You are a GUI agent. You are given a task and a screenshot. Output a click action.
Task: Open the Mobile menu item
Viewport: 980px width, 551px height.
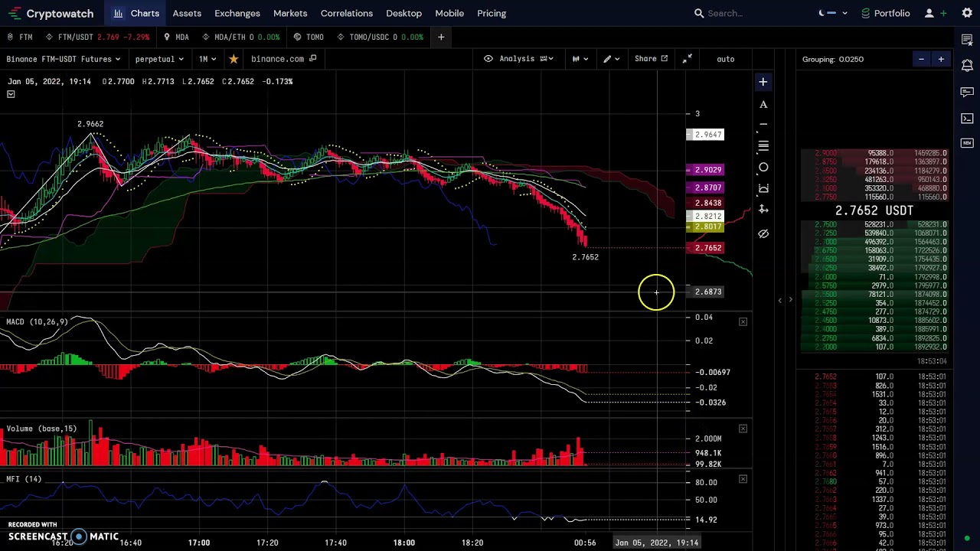(x=449, y=13)
